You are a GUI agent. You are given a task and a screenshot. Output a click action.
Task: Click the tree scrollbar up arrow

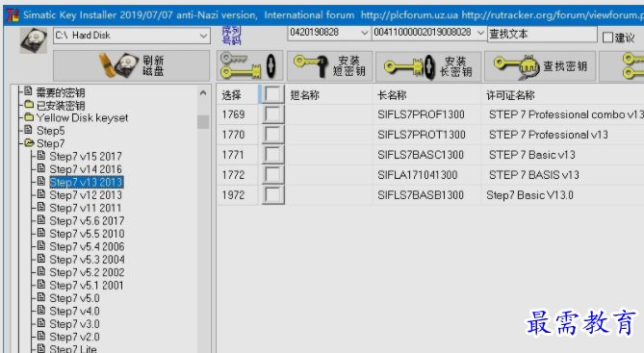pyautogui.click(x=203, y=93)
